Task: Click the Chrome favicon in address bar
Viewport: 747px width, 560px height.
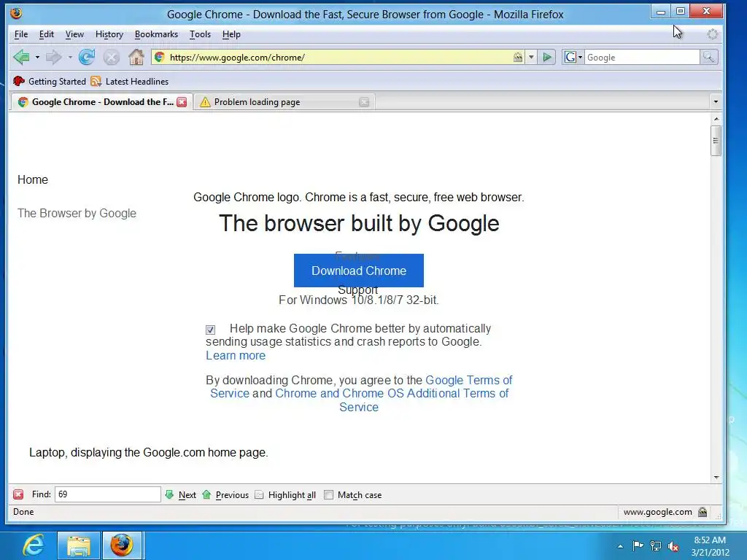Action: 160,57
